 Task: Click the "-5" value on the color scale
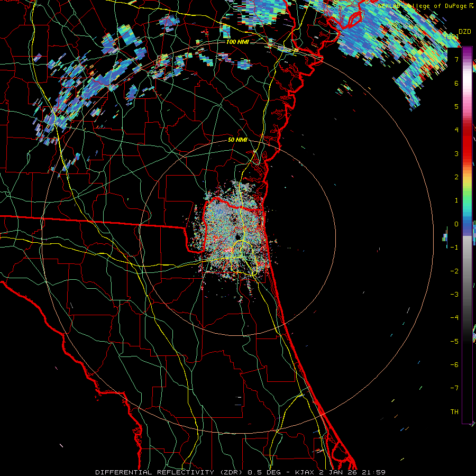pyautogui.click(x=454, y=342)
